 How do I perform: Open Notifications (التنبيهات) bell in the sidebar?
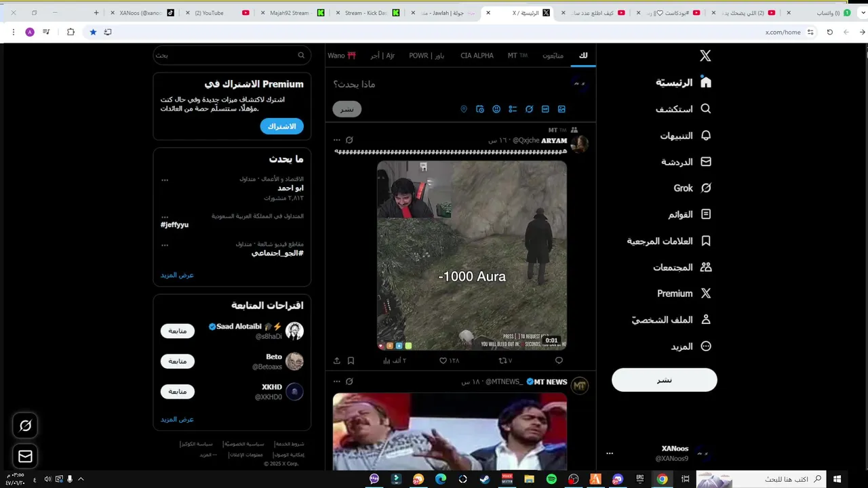[685, 136]
